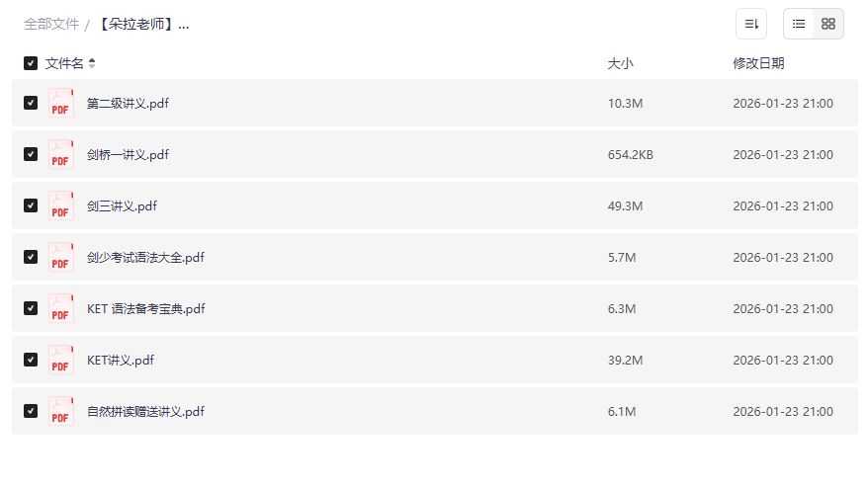The image size is (868, 489).
Task: Click the 修改日期 column header
Action: coord(758,63)
